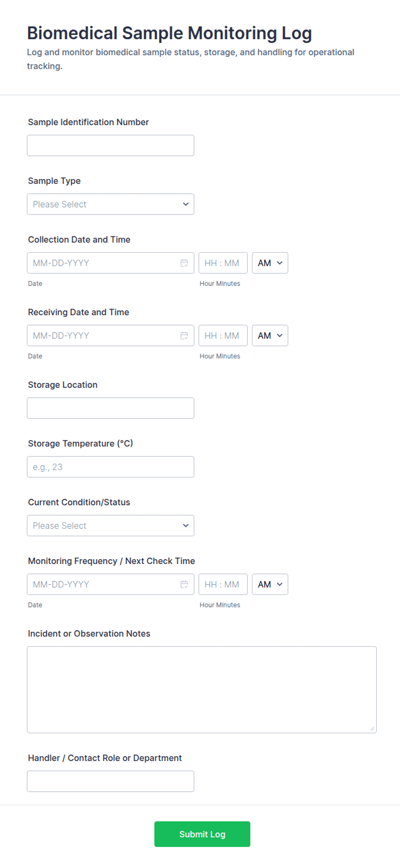Open the Receiving Date calendar picker icon
Image resolution: width=400 pixels, height=868 pixels.
[x=184, y=336]
